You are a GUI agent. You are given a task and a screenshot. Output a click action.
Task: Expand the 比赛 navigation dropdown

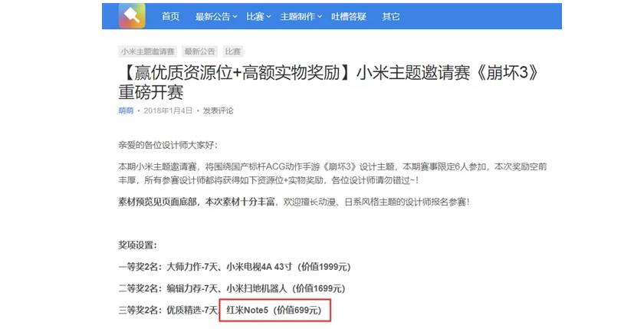tap(258, 16)
